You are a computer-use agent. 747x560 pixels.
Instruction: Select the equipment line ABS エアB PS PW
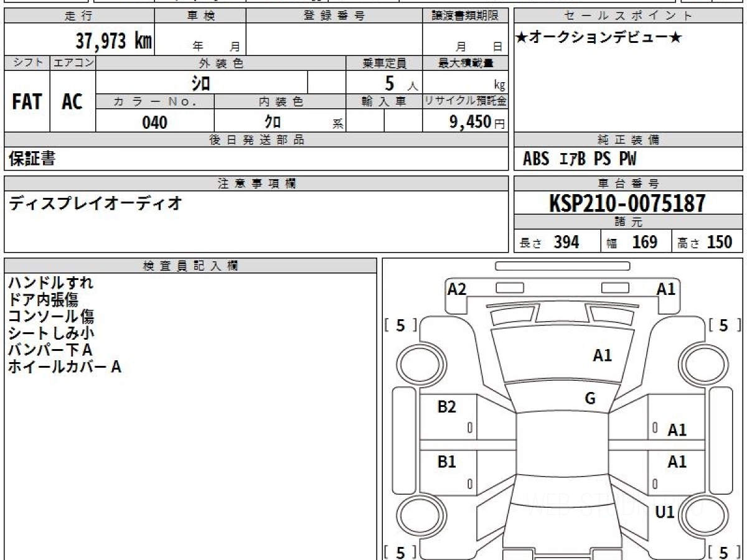point(580,159)
